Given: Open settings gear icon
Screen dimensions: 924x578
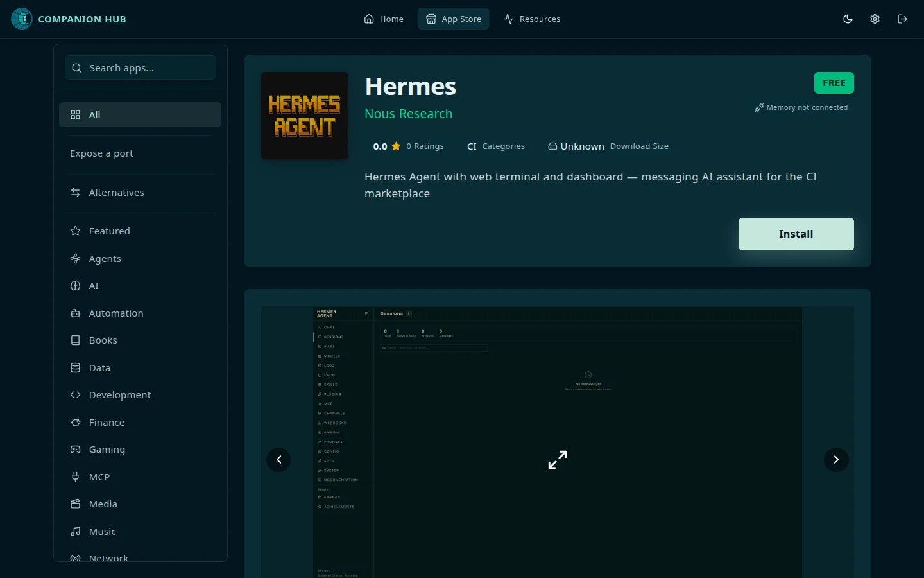Looking at the screenshot, I should pos(875,19).
